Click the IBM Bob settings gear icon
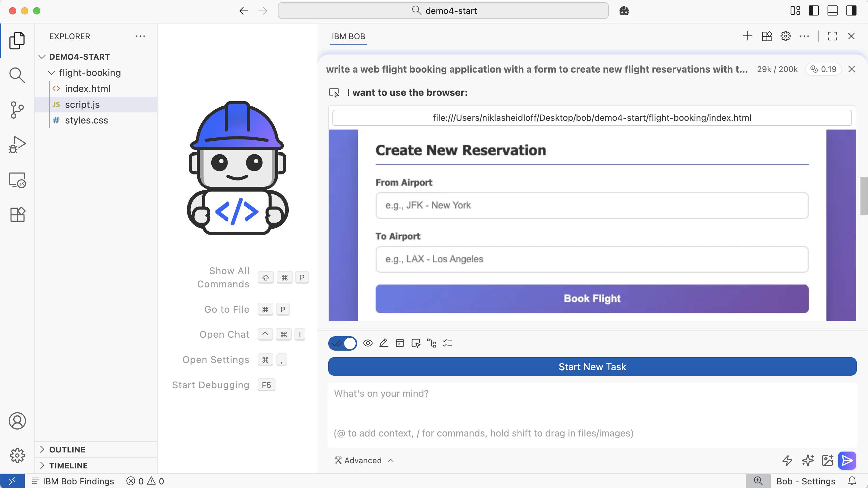The image size is (868, 488). click(785, 36)
